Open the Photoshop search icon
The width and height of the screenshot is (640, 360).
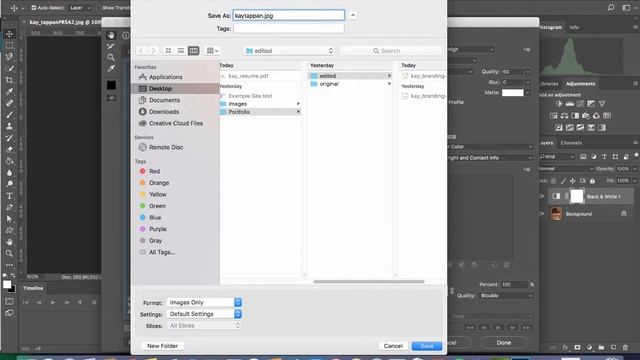611,7
